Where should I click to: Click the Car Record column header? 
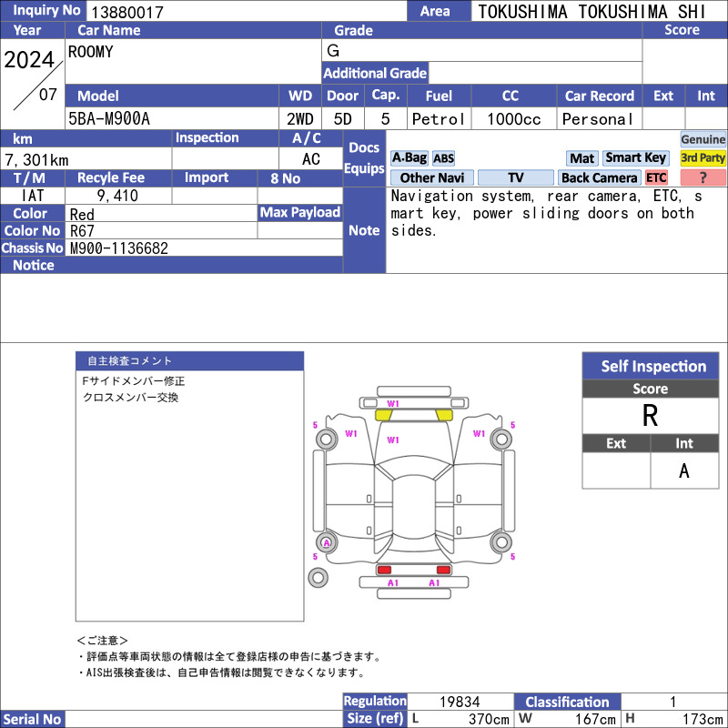click(600, 96)
